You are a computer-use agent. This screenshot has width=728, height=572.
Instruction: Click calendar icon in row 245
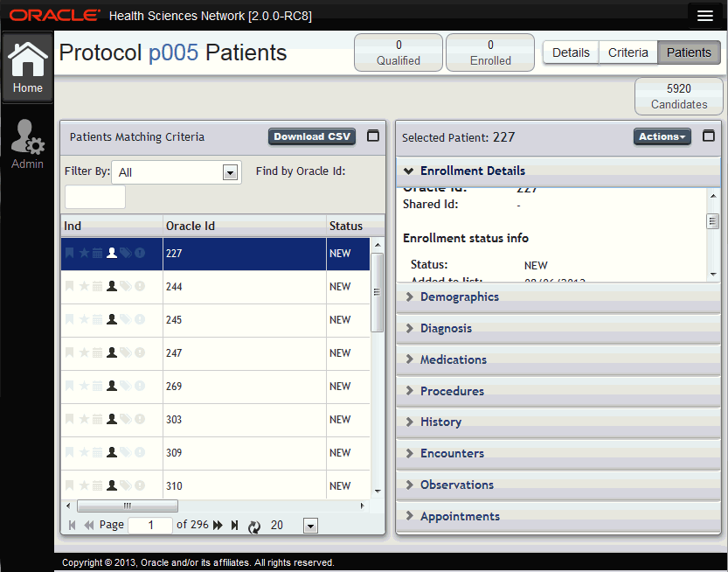pyautogui.click(x=98, y=320)
